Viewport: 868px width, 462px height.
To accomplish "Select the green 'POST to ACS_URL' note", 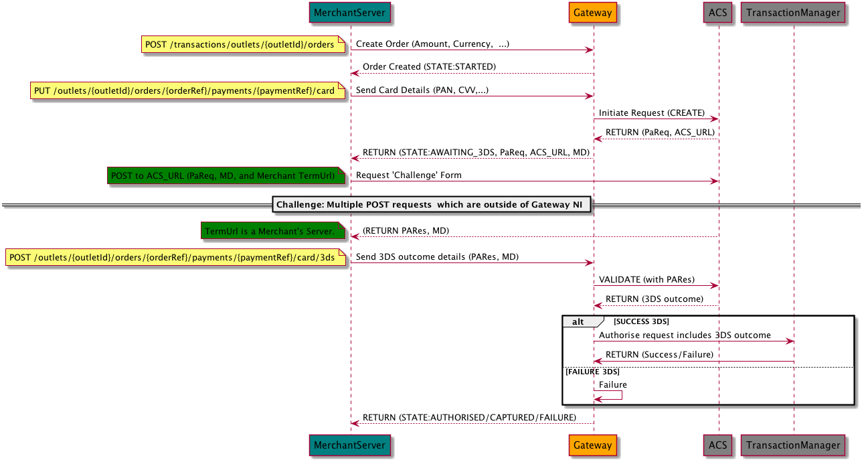I will click(x=226, y=176).
